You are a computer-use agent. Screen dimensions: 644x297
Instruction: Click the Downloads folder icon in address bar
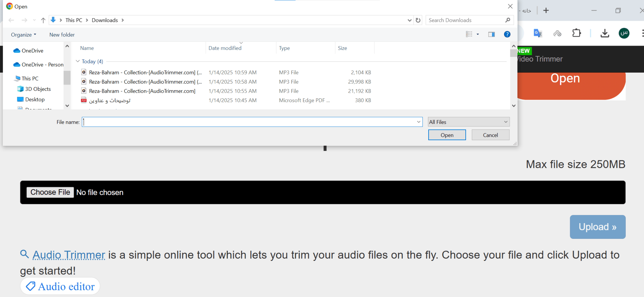pos(53,20)
